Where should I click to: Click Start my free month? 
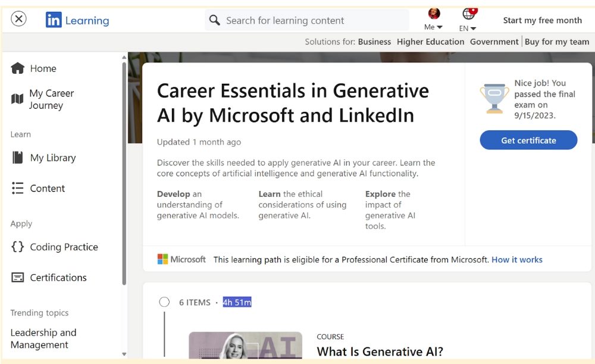(x=542, y=20)
